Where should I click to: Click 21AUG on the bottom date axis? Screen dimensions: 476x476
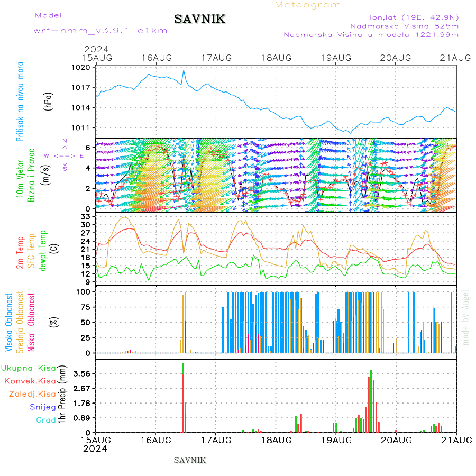(x=456, y=440)
